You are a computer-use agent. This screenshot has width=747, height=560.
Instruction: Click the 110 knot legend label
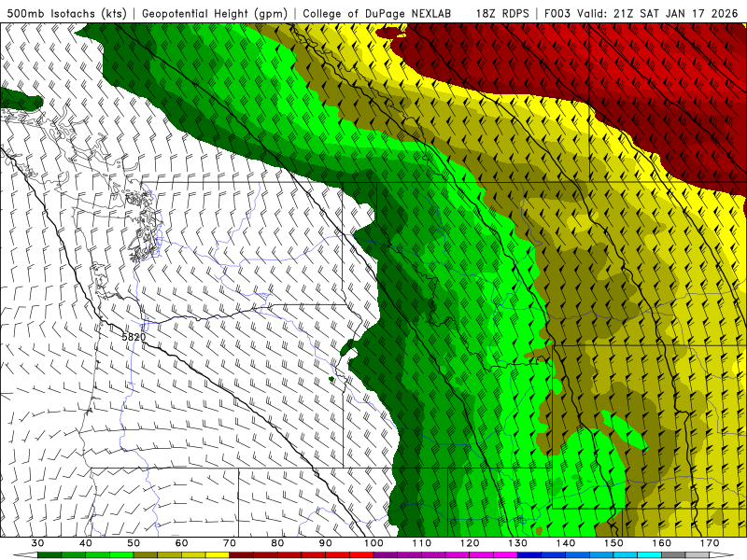[x=422, y=543]
